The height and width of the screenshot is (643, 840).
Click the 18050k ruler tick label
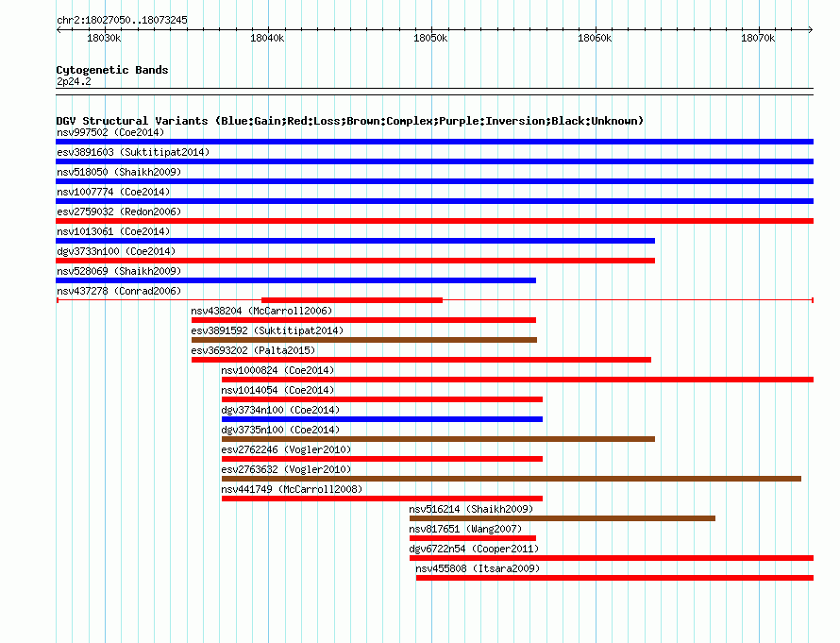[x=430, y=38]
